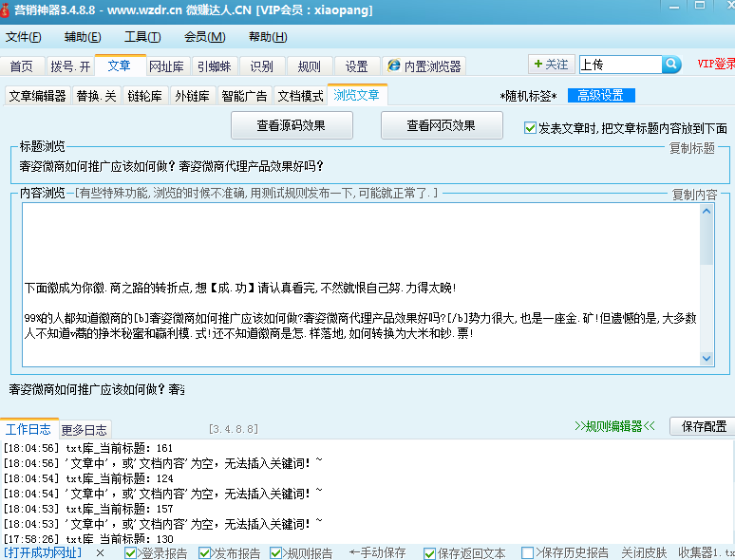Click the green plus 关注 button
Image resolution: width=735 pixels, height=560 pixels.
pos(551,65)
